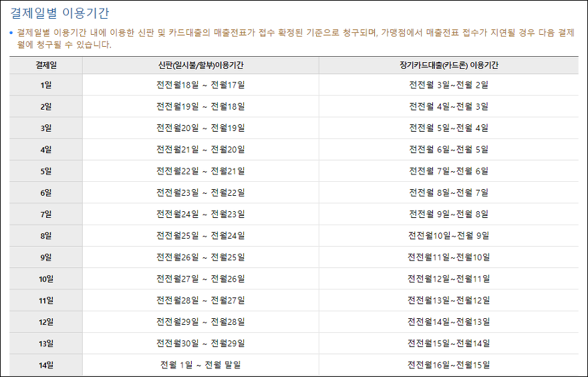This screenshot has height=377, width=588.
Task: Click the card loan cell '전전월 5일~전월 4일'
Action: pyautogui.click(x=449, y=128)
